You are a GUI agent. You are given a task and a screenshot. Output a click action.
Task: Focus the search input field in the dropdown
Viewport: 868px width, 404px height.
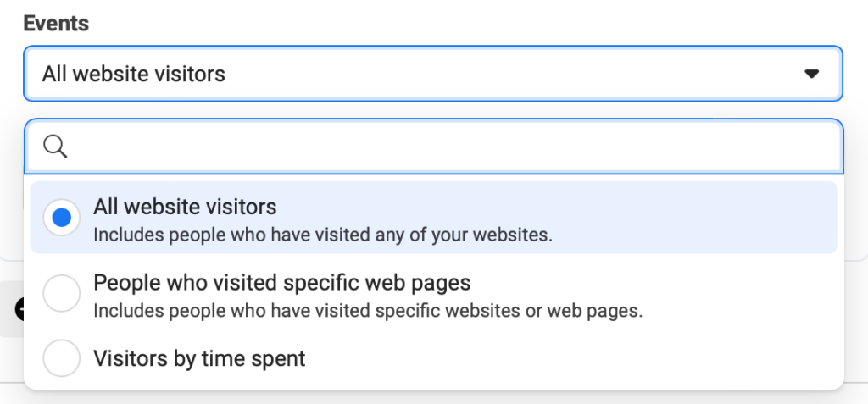pos(449,147)
